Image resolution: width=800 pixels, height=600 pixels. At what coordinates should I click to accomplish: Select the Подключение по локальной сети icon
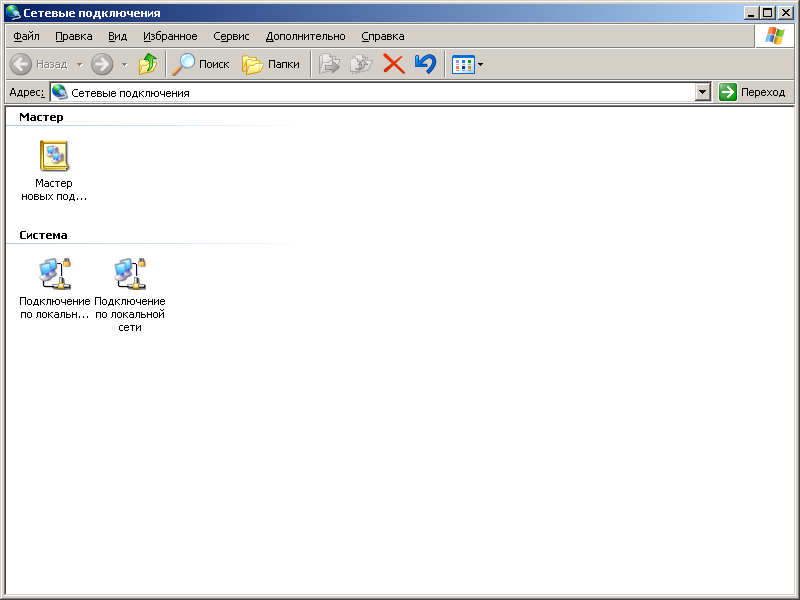click(x=130, y=295)
